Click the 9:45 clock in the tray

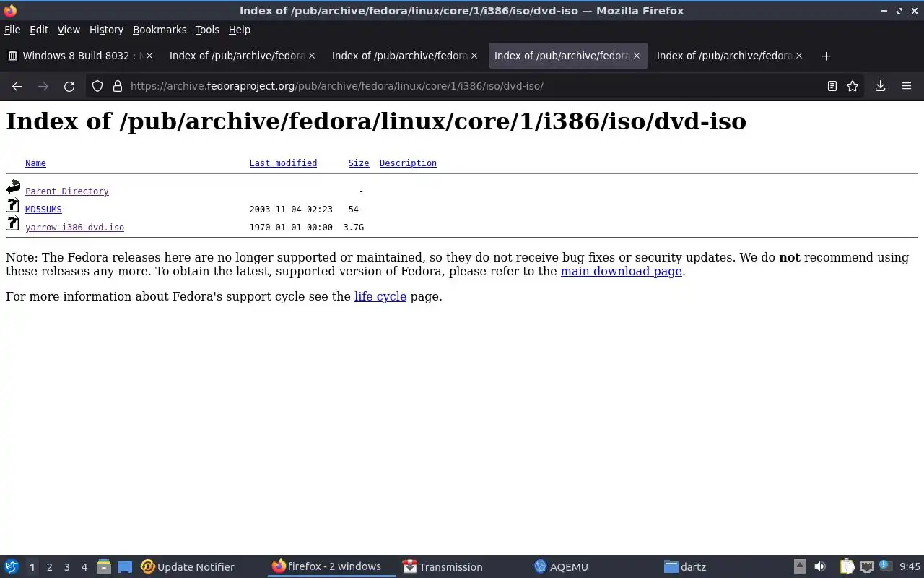point(910,567)
